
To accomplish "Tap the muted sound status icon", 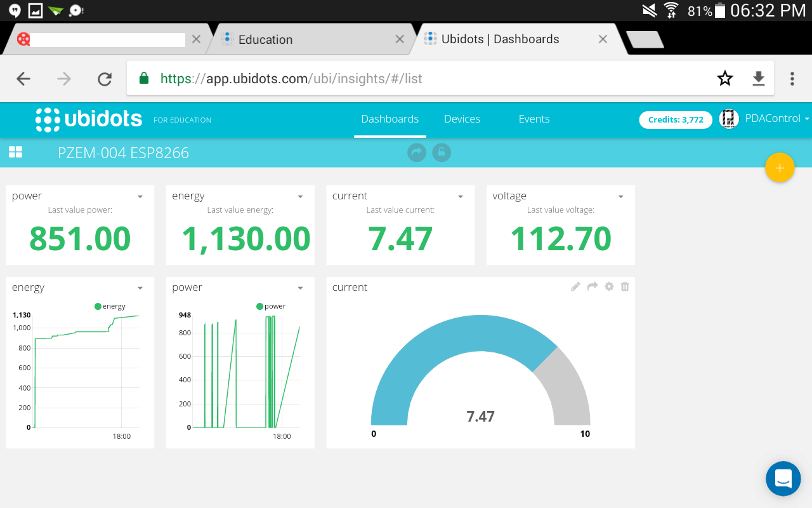I will click(x=649, y=10).
